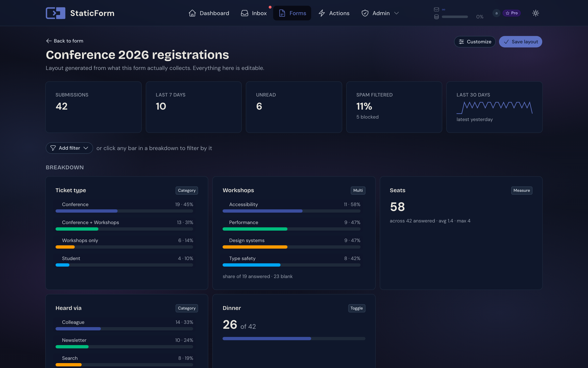Click the Seats Measure badge
Viewport: 588px width, 368px height.
[x=521, y=190]
